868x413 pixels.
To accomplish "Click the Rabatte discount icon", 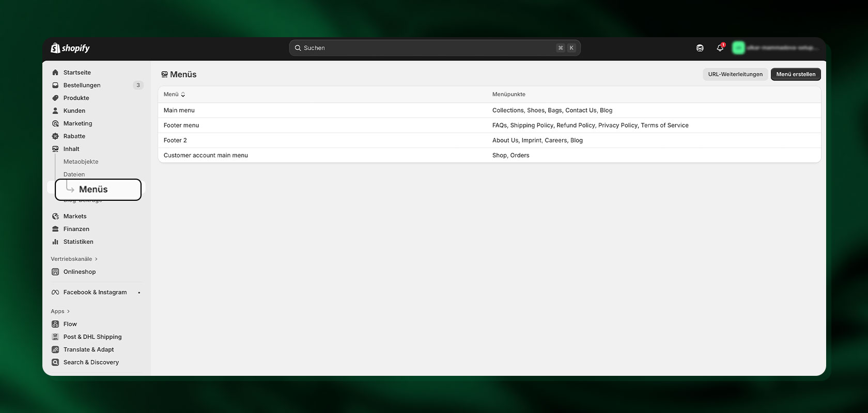I will coord(55,136).
